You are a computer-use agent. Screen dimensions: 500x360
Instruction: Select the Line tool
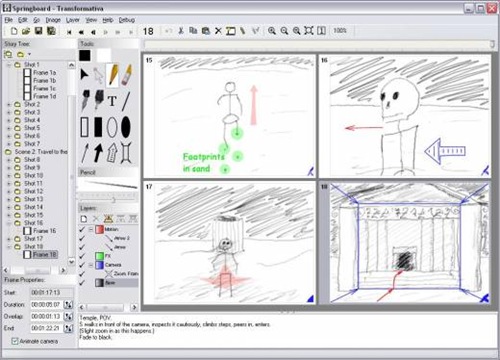126,101
